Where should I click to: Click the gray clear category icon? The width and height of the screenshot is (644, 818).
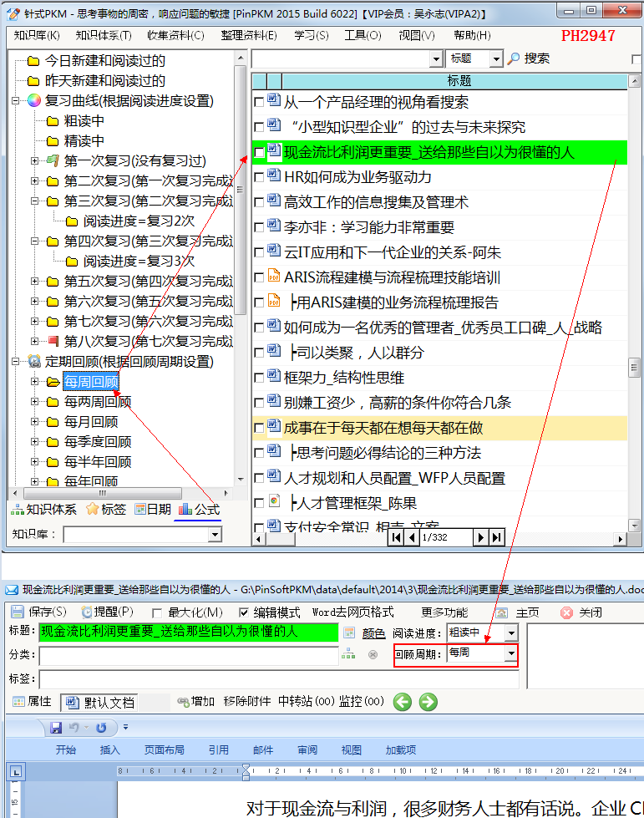[373, 654]
